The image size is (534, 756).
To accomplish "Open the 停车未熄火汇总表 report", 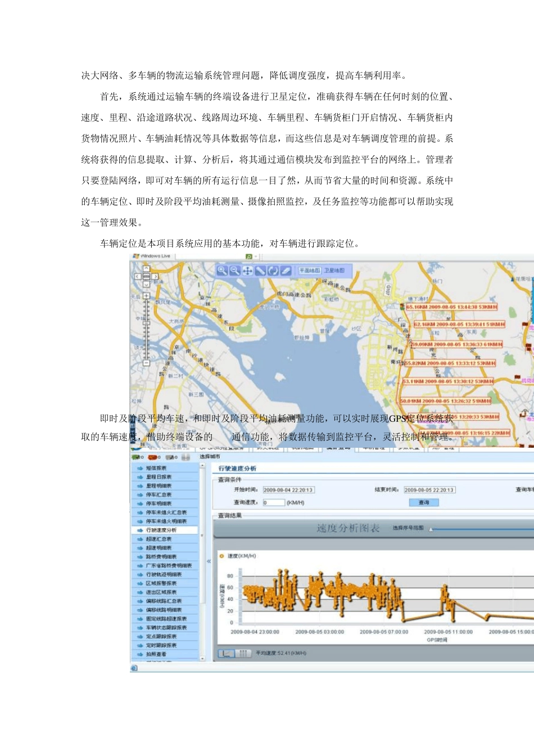I will point(166,512).
